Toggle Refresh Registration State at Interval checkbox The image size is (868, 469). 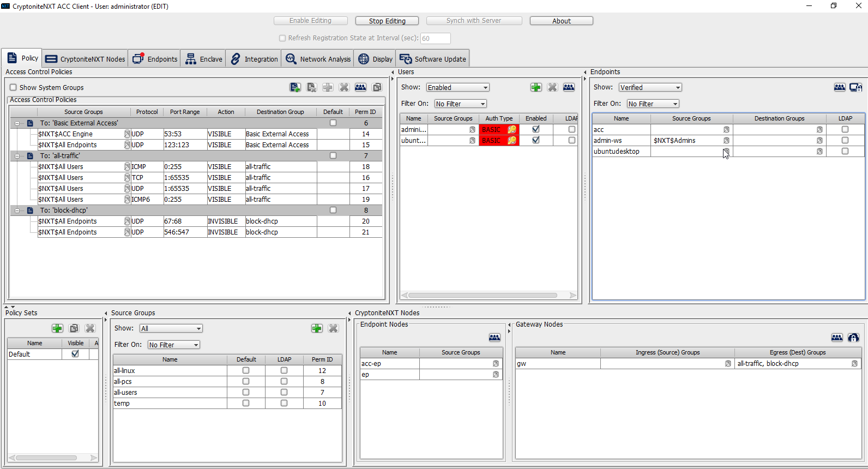282,38
